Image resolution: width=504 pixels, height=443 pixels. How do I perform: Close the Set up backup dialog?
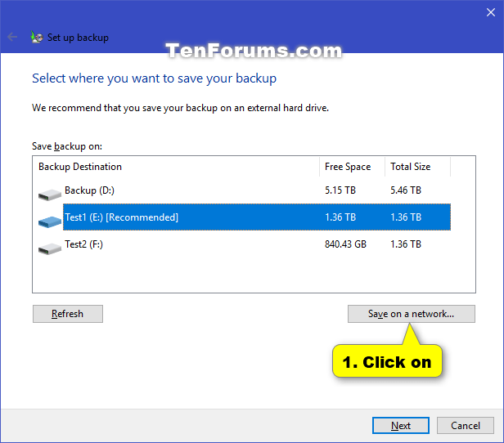point(491,12)
